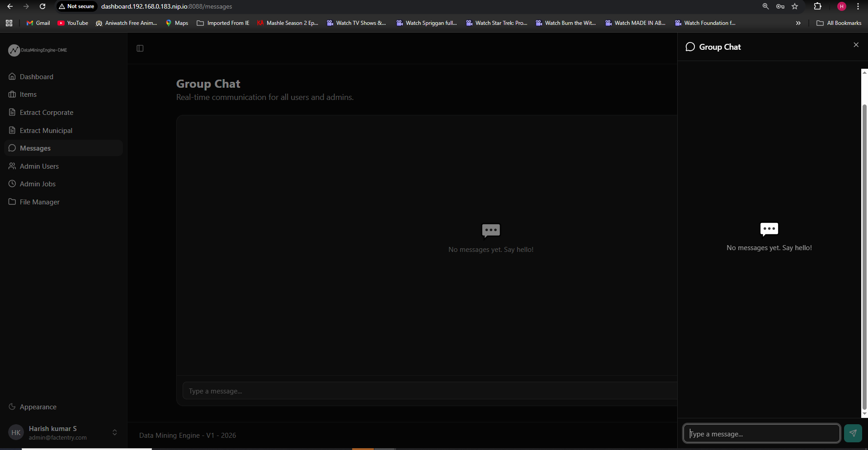Open browser zoom indicator icon

[765, 6]
